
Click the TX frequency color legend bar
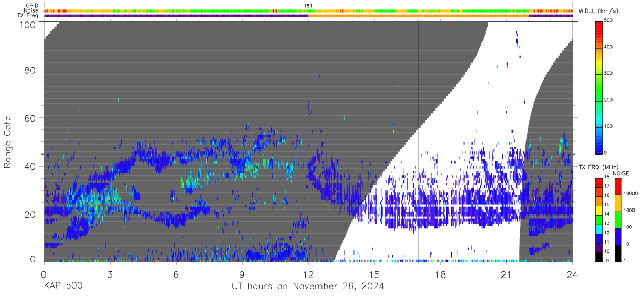599,219
